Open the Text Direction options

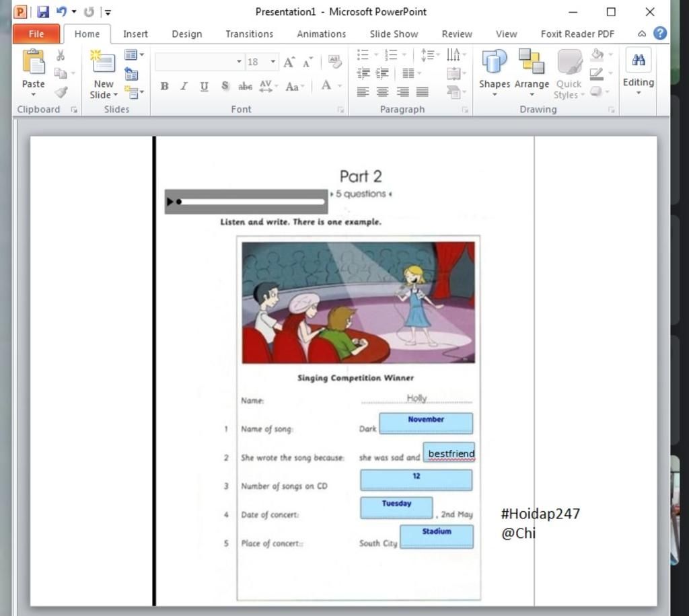coord(456,55)
